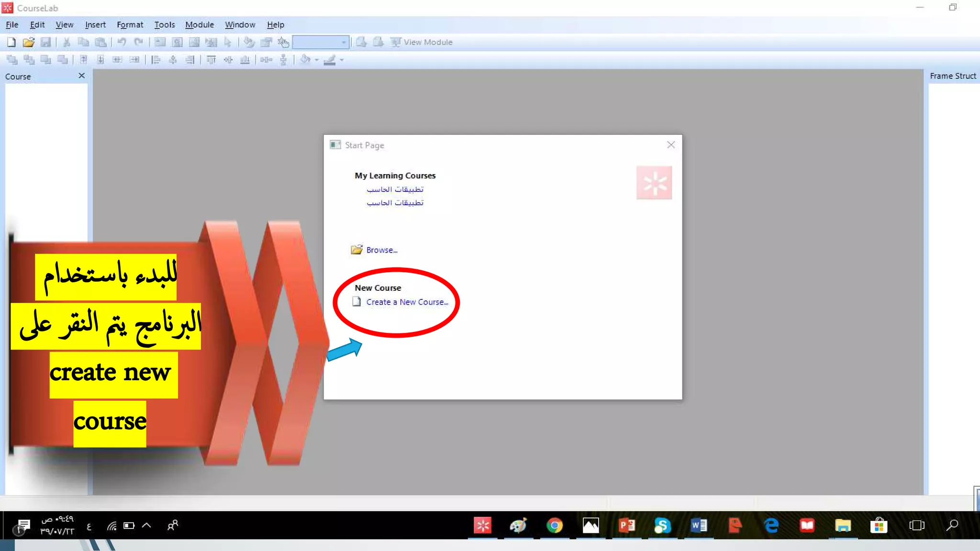Open the empty toolbar combo box
980x551 pixels.
coord(343,42)
